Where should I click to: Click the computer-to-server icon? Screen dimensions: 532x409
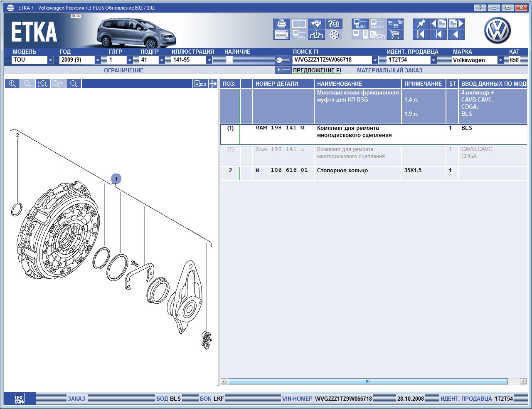pos(360,35)
